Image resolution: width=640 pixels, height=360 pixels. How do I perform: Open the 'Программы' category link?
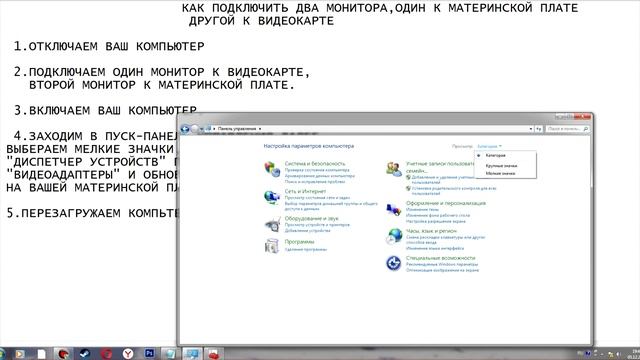(x=299, y=242)
